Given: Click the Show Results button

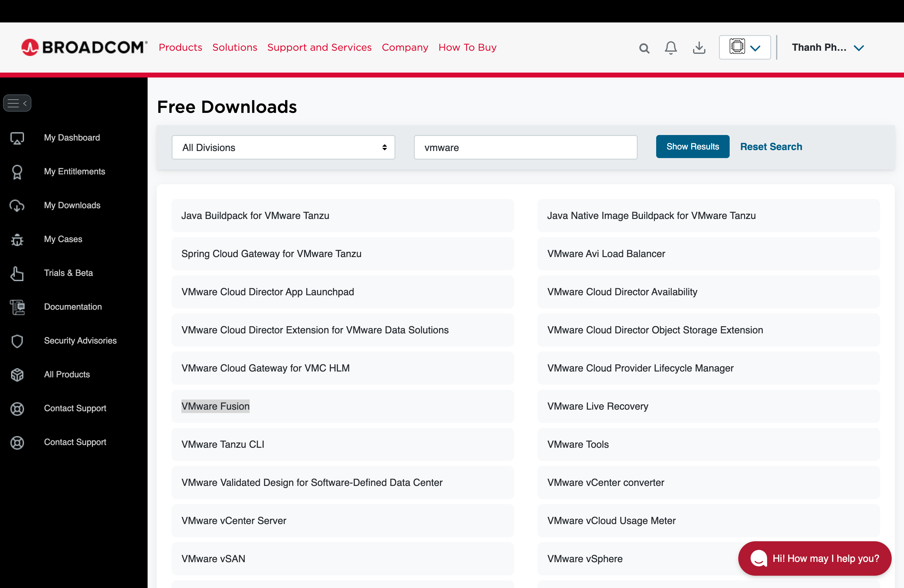Looking at the screenshot, I should (692, 146).
